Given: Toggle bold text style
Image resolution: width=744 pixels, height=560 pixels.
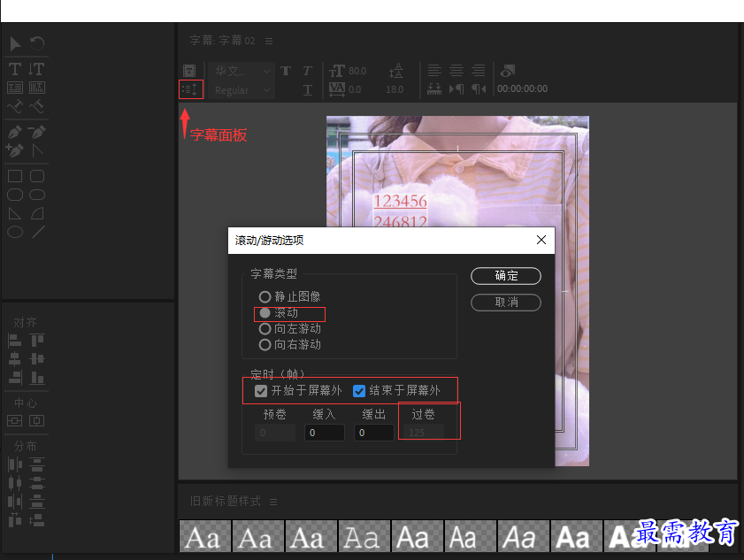Looking at the screenshot, I should tap(286, 71).
